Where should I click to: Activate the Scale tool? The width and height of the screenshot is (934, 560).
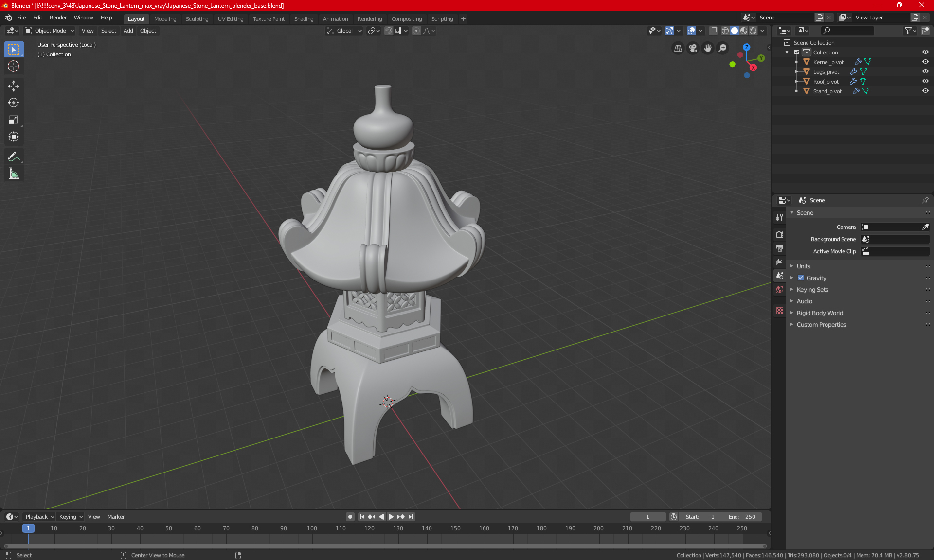14,120
